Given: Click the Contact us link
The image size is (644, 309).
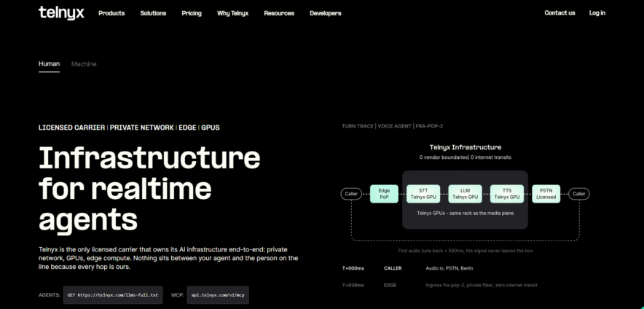Looking at the screenshot, I should pyautogui.click(x=559, y=12).
